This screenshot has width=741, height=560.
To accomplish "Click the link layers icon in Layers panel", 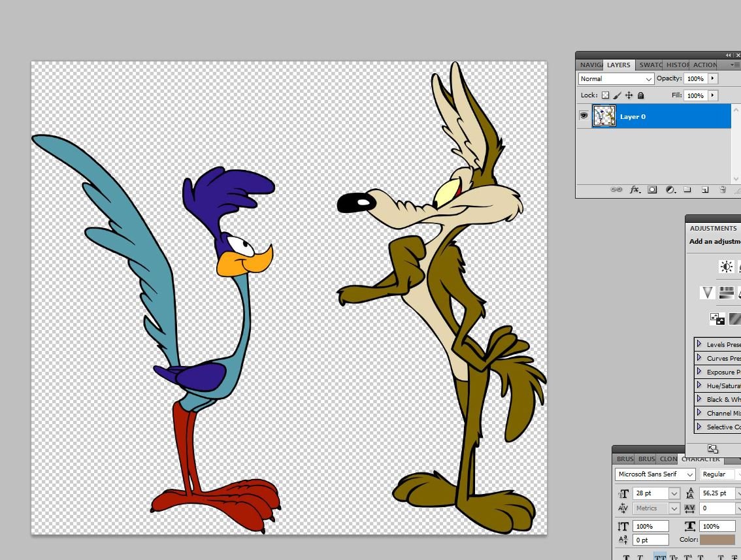I will [x=616, y=189].
